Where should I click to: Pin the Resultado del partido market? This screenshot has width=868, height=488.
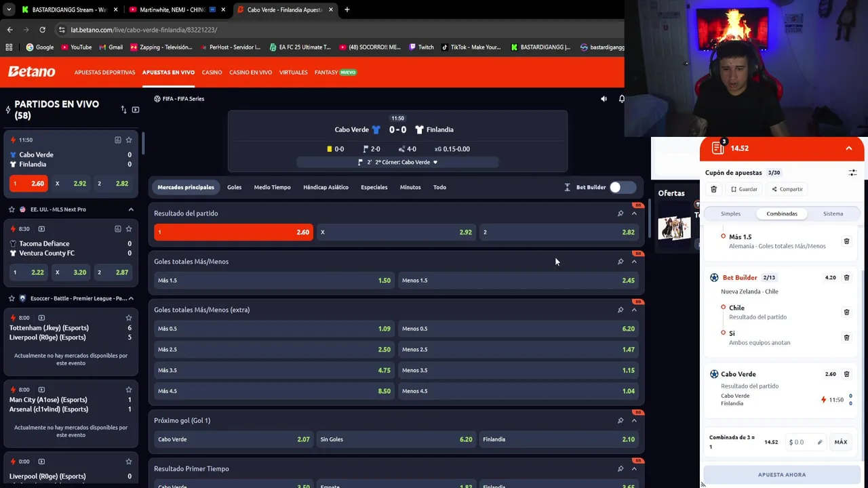click(620, 213)
